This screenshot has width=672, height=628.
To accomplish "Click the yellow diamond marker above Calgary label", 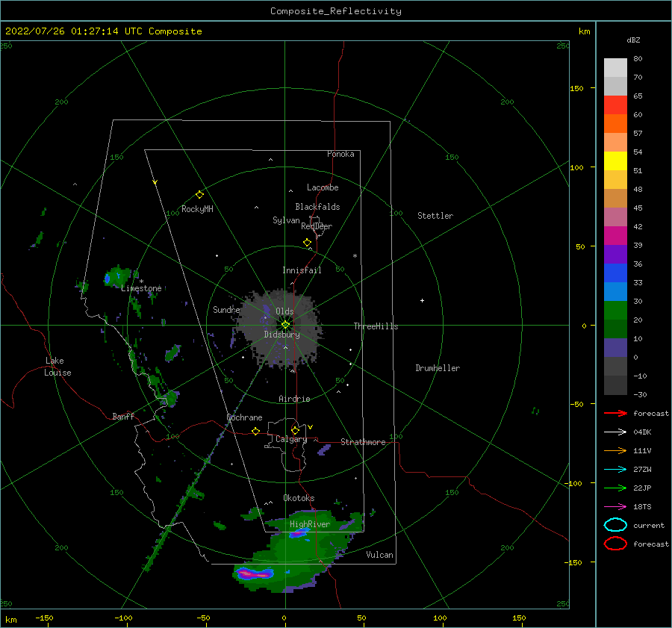I will (295, 430).
